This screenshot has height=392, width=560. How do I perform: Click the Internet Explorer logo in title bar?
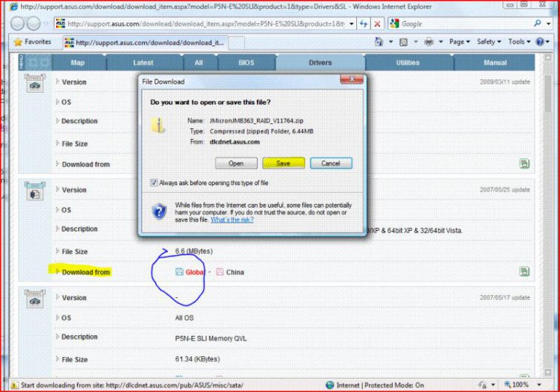[13, 7]
